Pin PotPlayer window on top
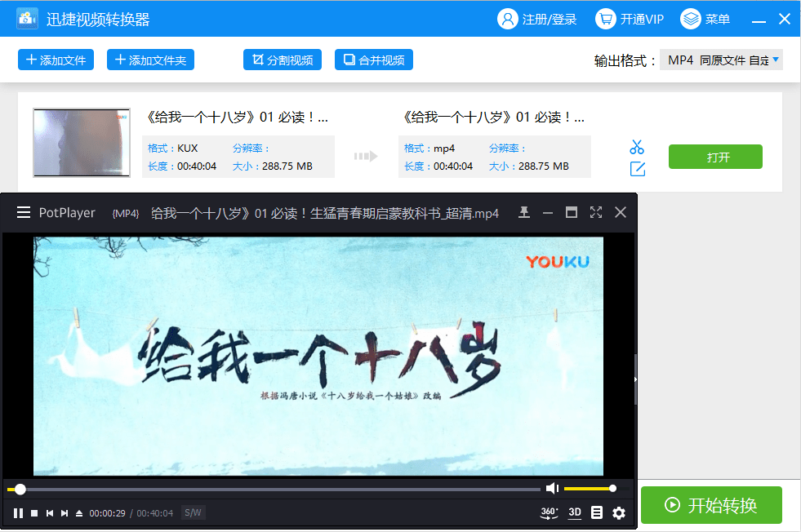The width and height of the screenshot is (801, 532). (523, 212)
